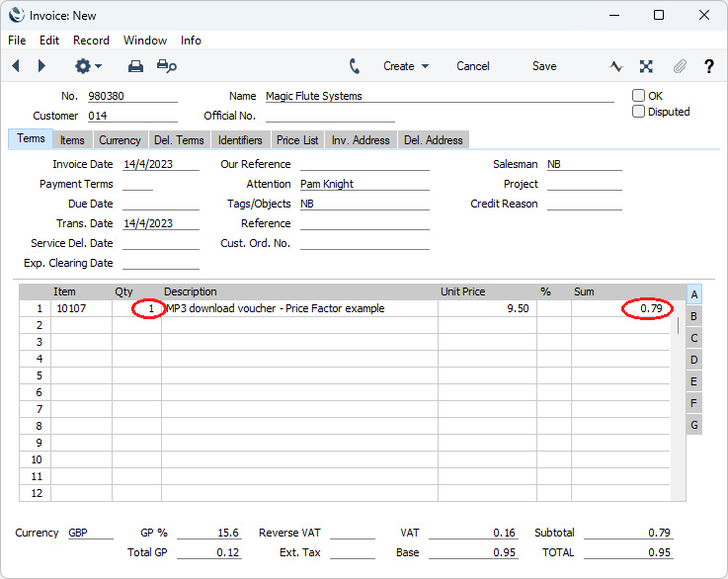Click the Due Date field

[x=161, y=204]
